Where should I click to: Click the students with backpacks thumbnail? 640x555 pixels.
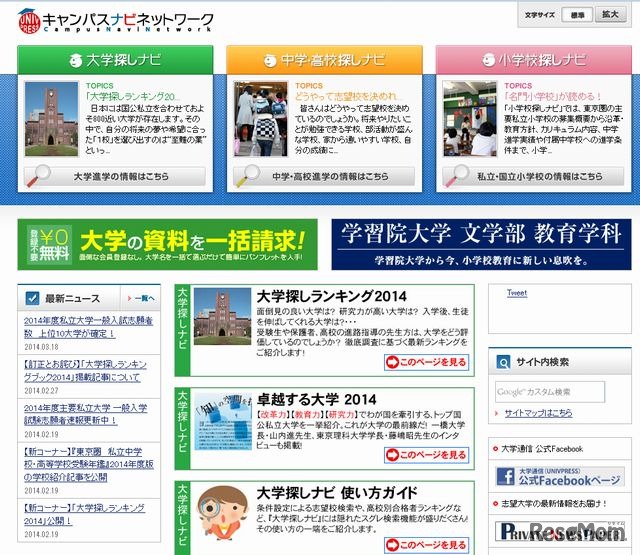(261, 119)
